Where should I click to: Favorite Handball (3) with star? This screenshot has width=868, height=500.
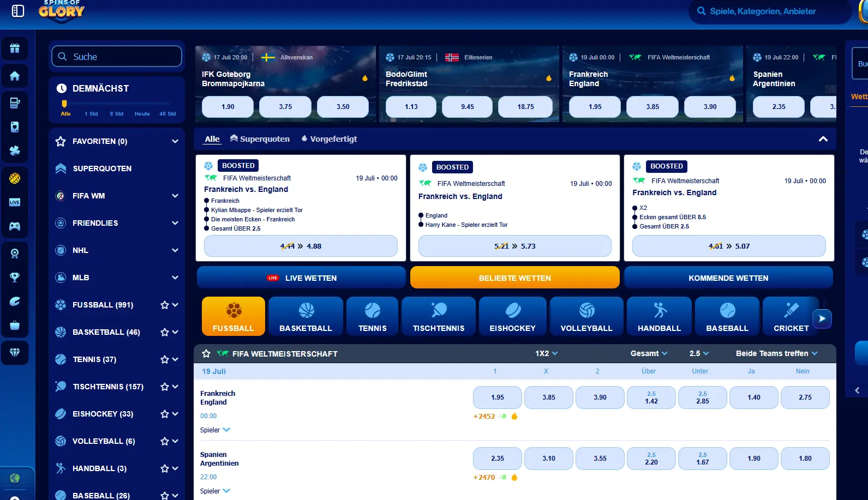[164, 468]
